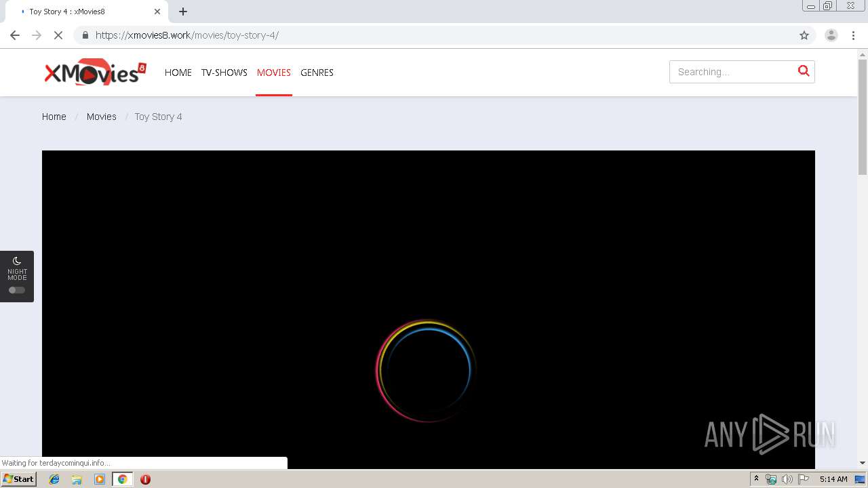Bookmark this page with star icon
This screenshot has width=868, height=488.
(804, 35)
